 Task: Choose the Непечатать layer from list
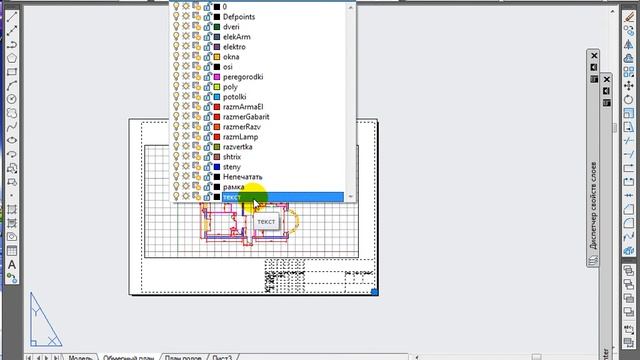click(242, 177)
